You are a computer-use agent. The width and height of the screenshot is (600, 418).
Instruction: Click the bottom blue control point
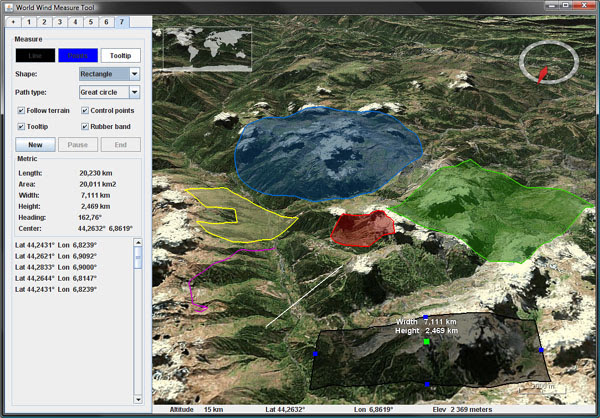click(x=427, y=384)
